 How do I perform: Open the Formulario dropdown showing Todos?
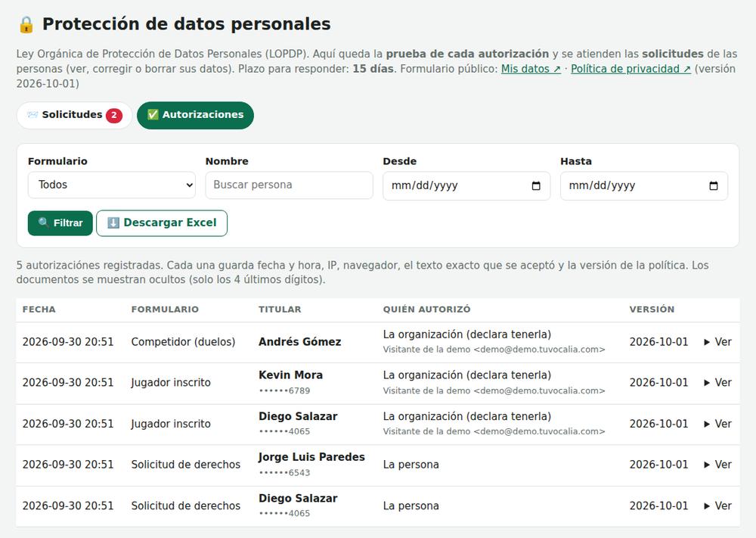click(x=112, y=185)
